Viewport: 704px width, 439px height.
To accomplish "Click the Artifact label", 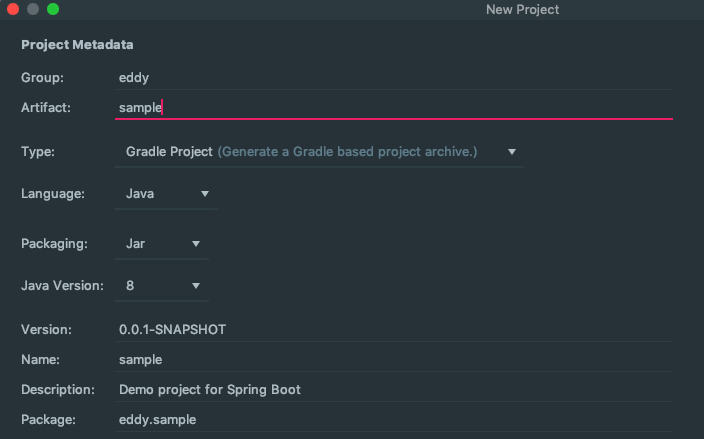I will 46,107.
